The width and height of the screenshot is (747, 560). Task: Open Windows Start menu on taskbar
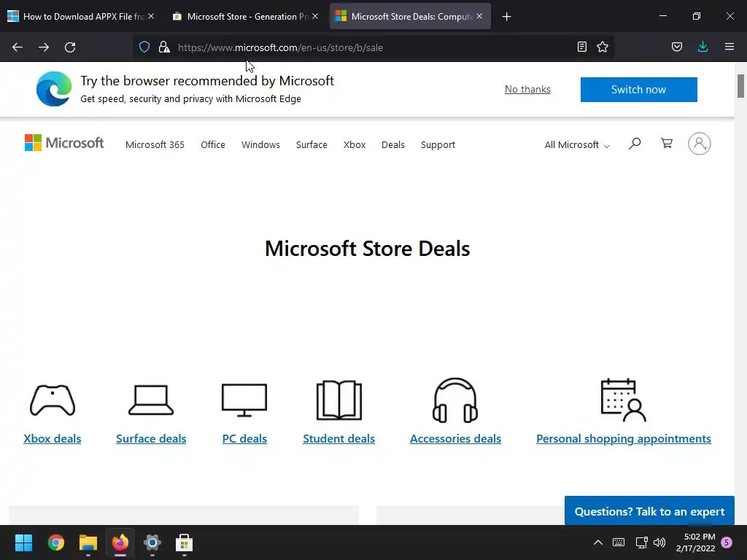[23, 542]
